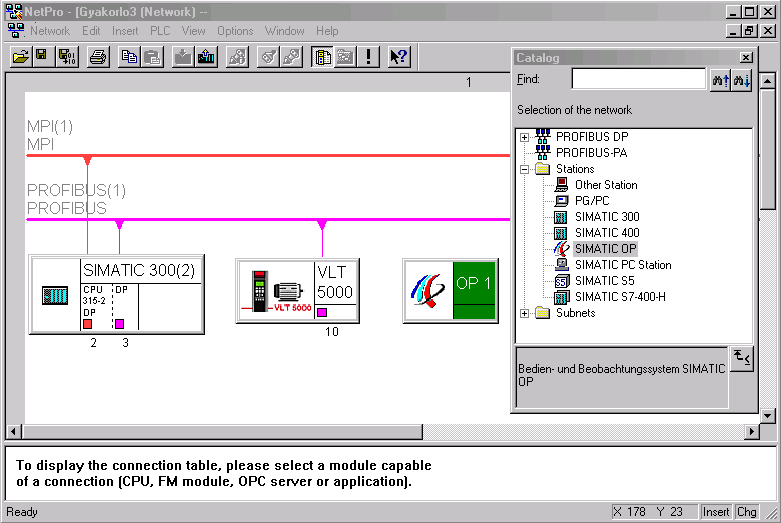The width and height of the screenshot is (781, 523).
Task: Click the VLT 5000 drive image
Action: point(276,291)
